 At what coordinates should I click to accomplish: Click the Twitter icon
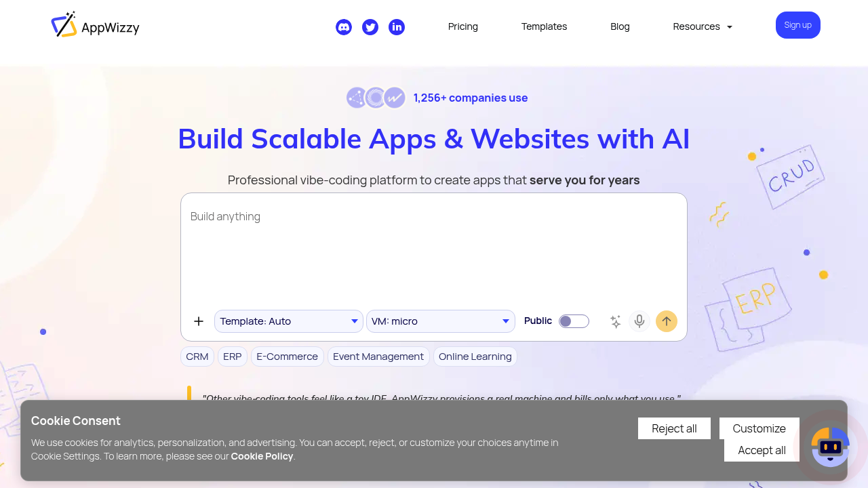pyautogui.click(x=370, y=27)
